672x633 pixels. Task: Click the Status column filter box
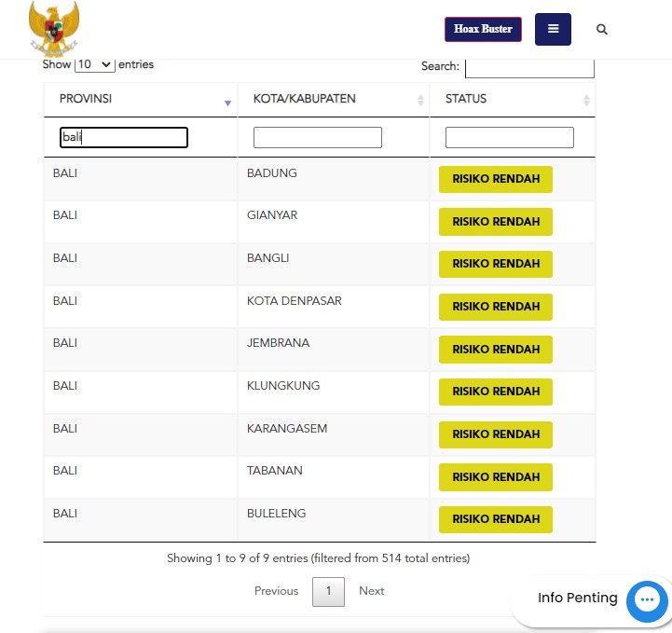pos(509,138)
